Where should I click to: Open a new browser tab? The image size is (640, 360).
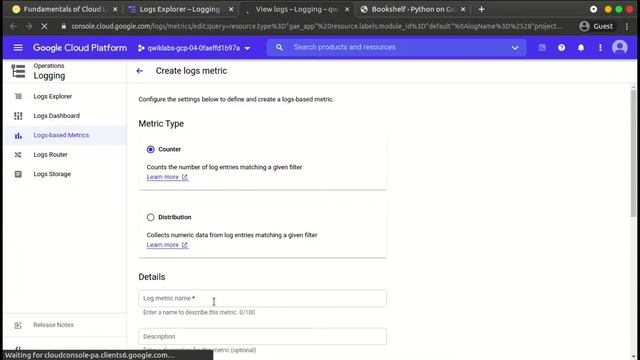tap(481, 9)
